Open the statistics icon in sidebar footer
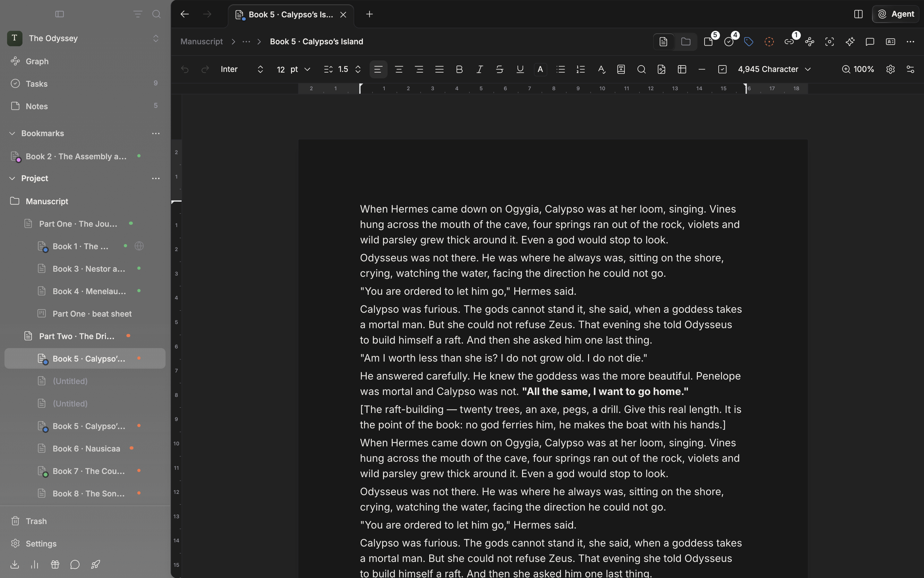The width and height of the screenshot is (924, 578). click(35, 565)
